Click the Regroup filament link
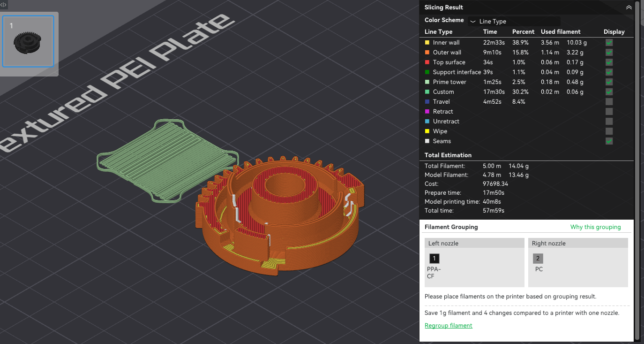Screen dimensions: 644x344 [448, 326]
